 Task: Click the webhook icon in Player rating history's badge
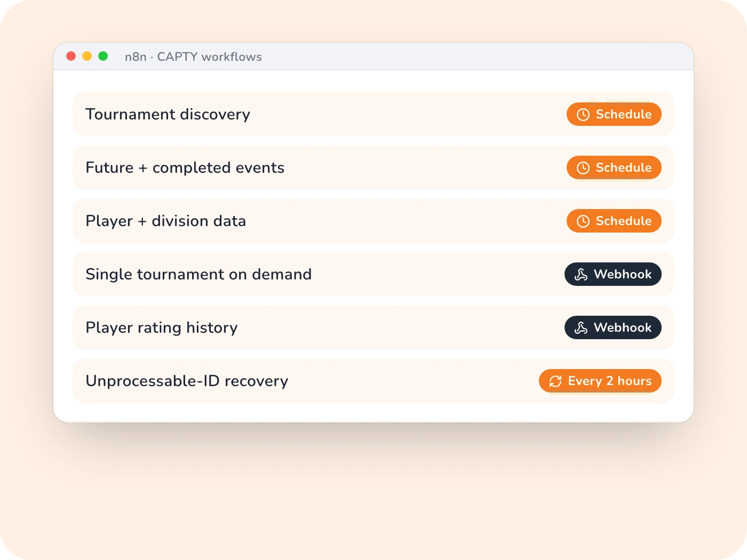(x=581, y=328)
